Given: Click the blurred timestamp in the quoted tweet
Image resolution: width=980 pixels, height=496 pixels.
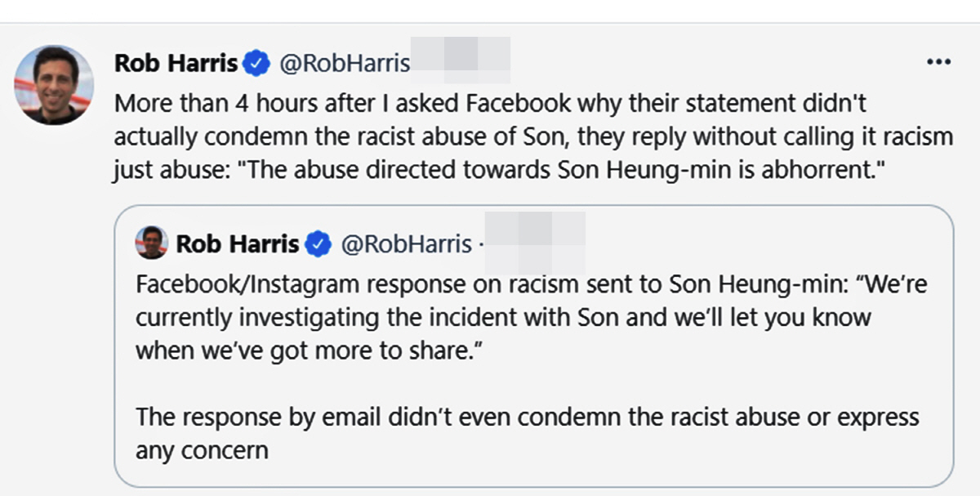Looking at the screenshot, I should [536, 243].
